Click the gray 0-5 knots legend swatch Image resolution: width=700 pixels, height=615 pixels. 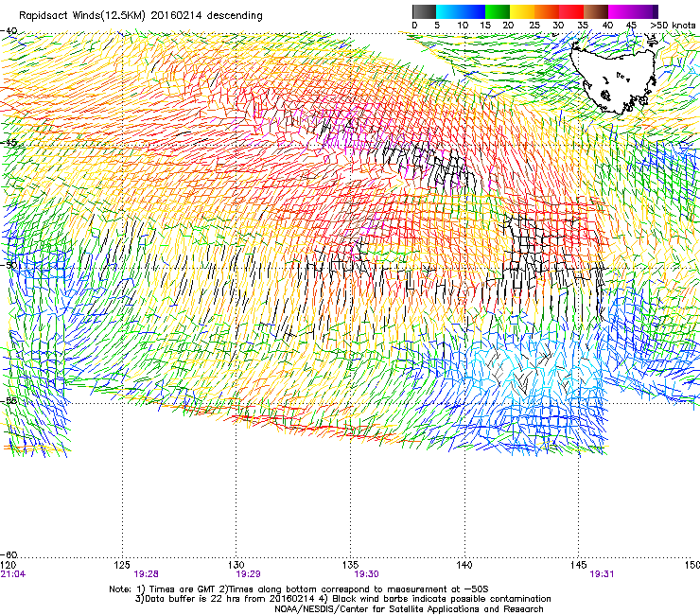coord(424,11)
